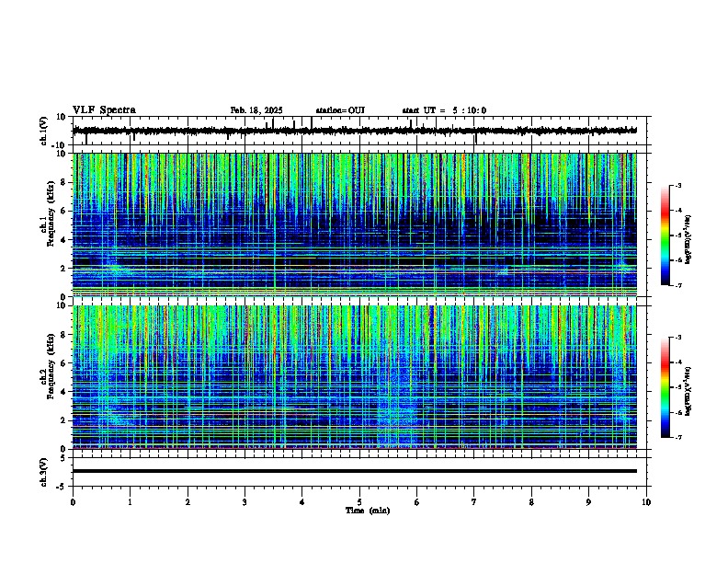
Task: Click the "-7" label on upper color scale
Action: click(677, 285)
